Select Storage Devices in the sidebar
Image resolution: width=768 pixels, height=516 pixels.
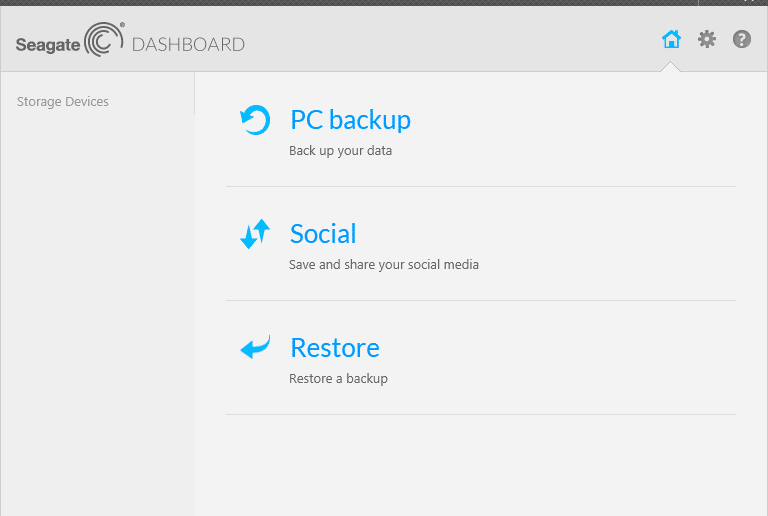63,101
